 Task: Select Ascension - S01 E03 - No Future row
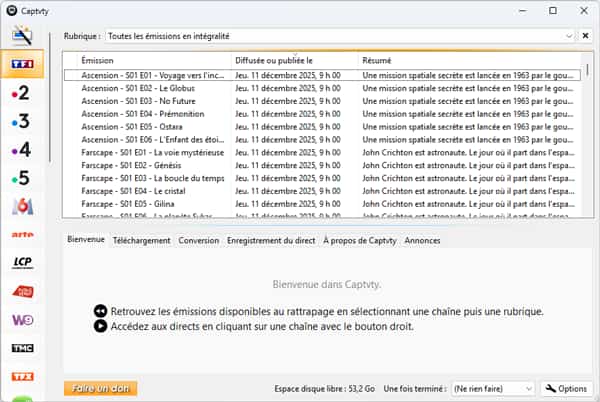(x=322, y=101)
